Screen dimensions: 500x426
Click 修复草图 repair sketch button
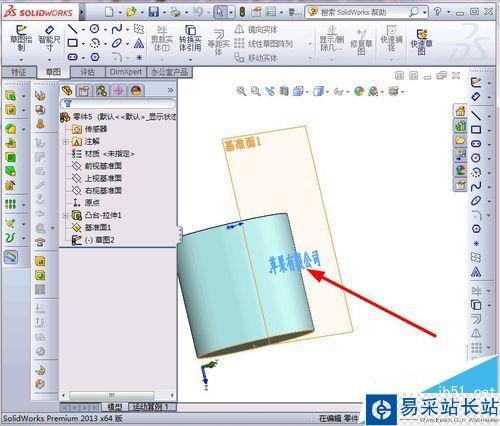361,42
